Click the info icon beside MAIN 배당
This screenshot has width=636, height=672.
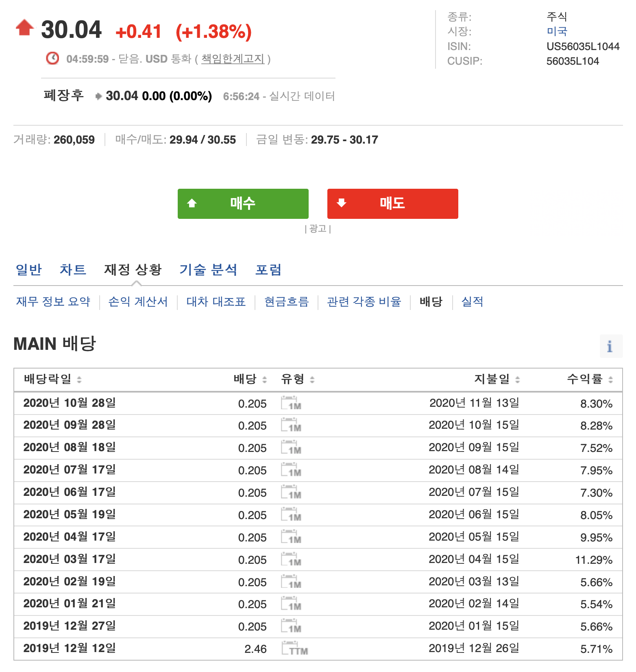pos(611,346)
